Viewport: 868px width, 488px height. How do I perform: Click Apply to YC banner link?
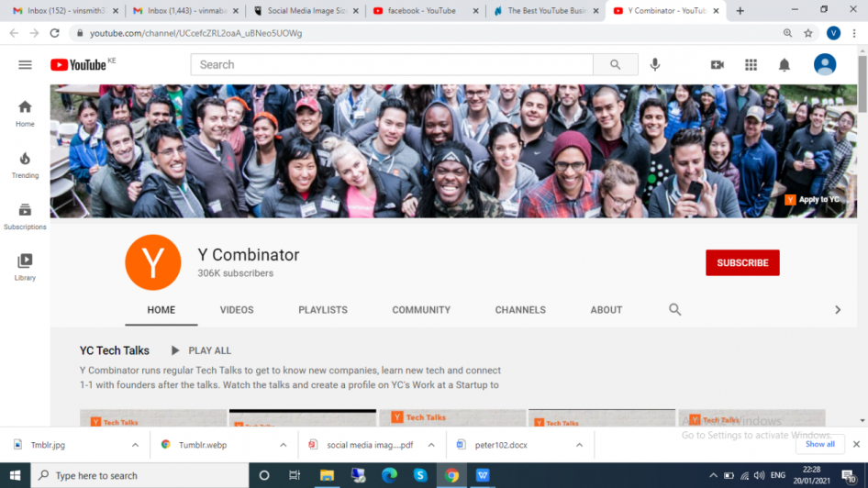pyautogui.click(x=812, y=199)
